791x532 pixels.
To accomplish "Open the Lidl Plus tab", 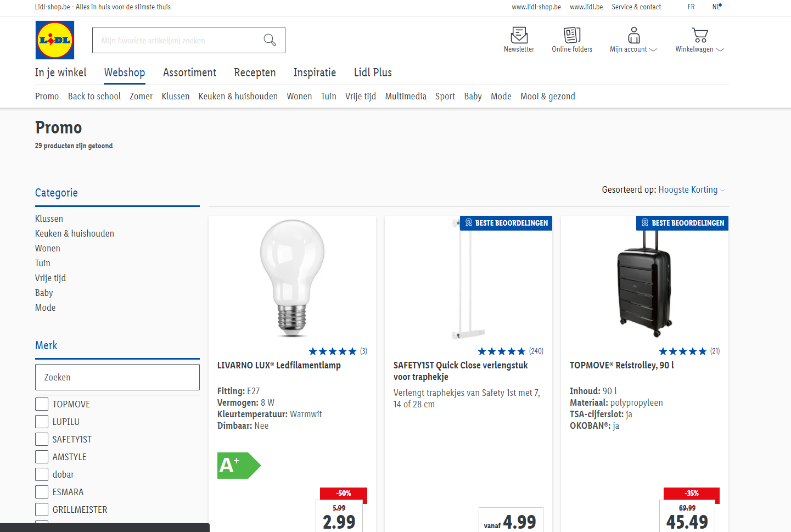I will tap(373, 72).
